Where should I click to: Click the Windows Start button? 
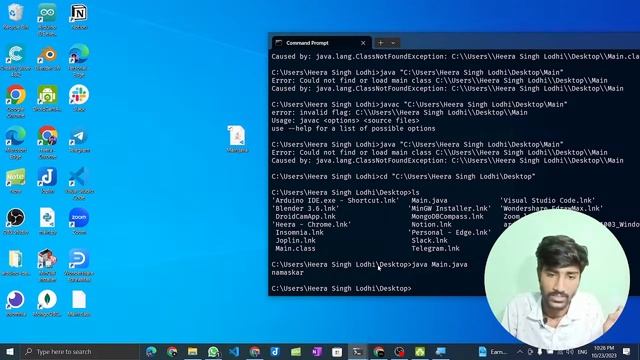coord(10,351)
